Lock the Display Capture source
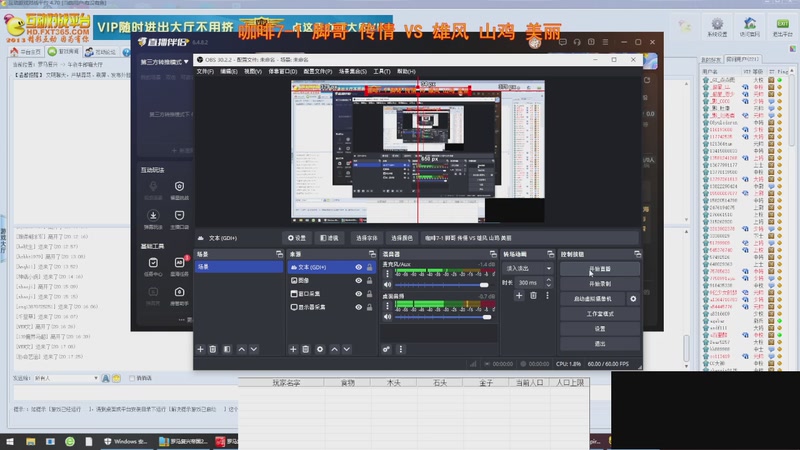 (369, 307)
